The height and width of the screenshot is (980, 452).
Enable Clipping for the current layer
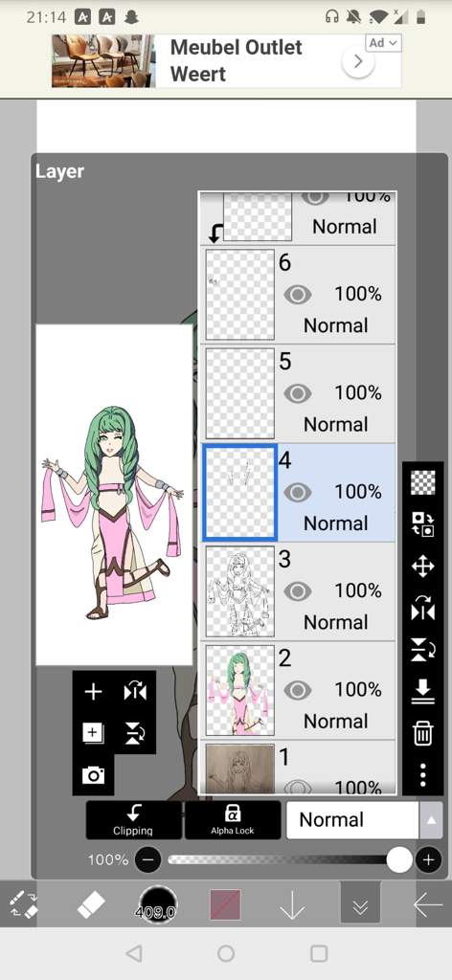(133, 819)
